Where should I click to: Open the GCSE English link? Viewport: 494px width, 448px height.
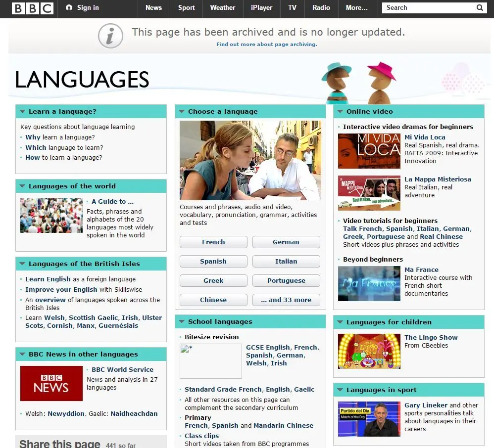[x=268, y=347]
